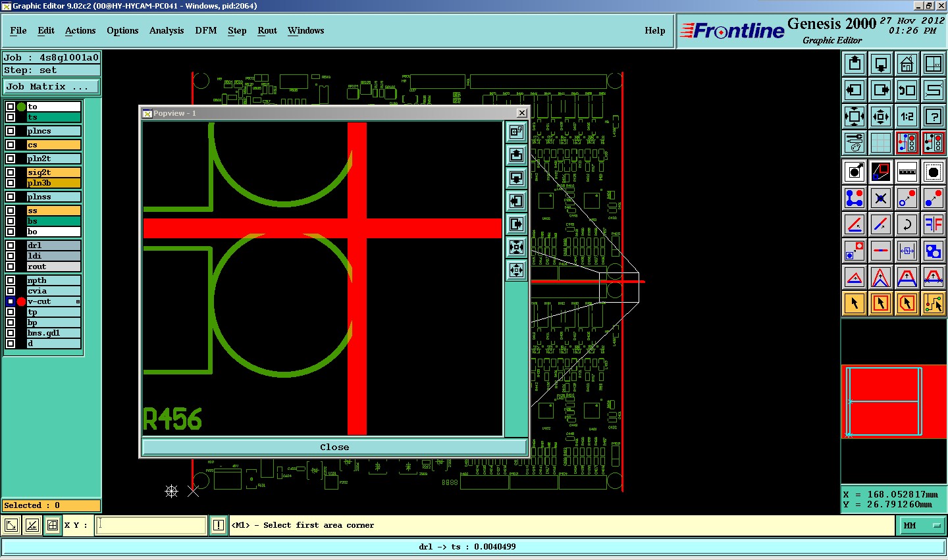
Task: Select the cvia layer name
Action: point(53,291)
